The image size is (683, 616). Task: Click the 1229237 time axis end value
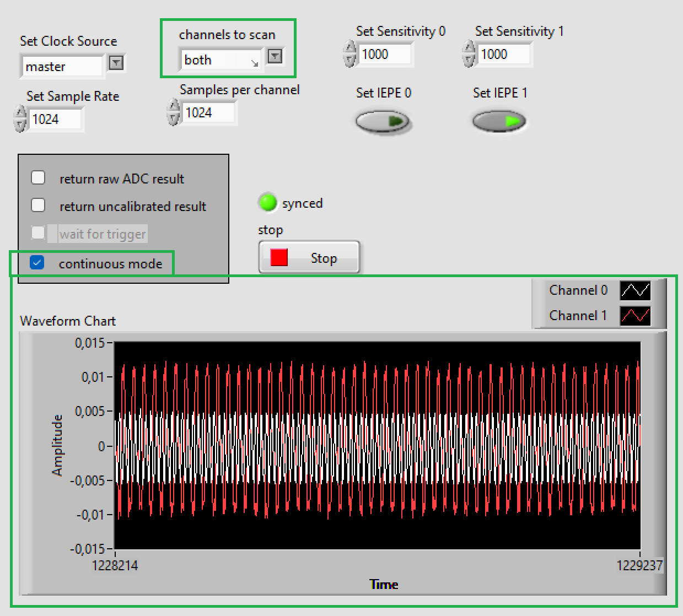(x=639, y=566)
